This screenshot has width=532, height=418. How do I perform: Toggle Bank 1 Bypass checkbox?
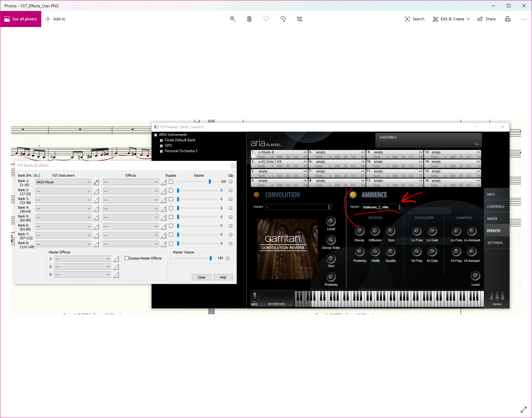pyautogui.click(x=171, y=182)
